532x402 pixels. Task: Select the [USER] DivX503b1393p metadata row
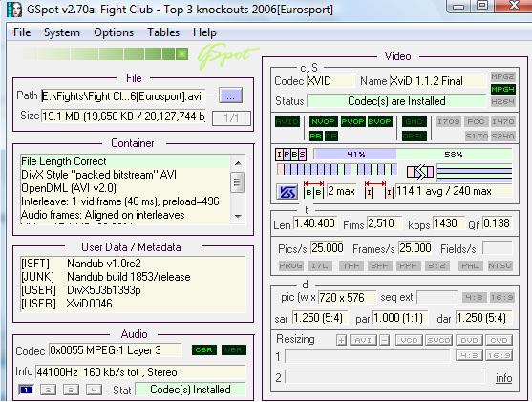point(133,290)
